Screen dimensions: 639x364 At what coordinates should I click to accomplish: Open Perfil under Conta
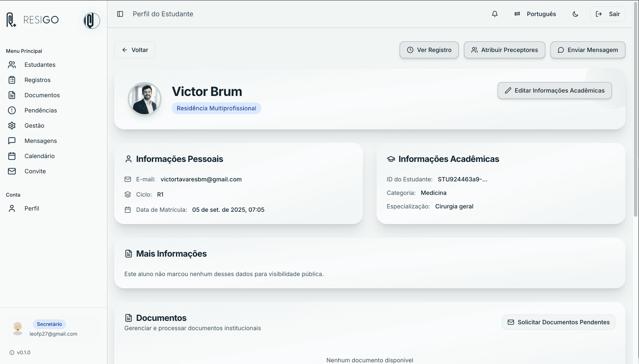(x=32, y=208)
